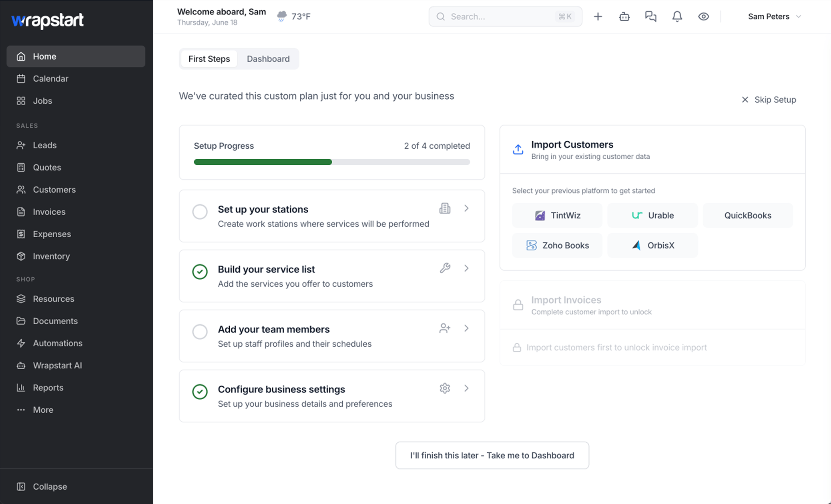Click the locked Import Invoices padlock icon
The height and width of the screenshot is (504, 831).
(x=518, y=305)
